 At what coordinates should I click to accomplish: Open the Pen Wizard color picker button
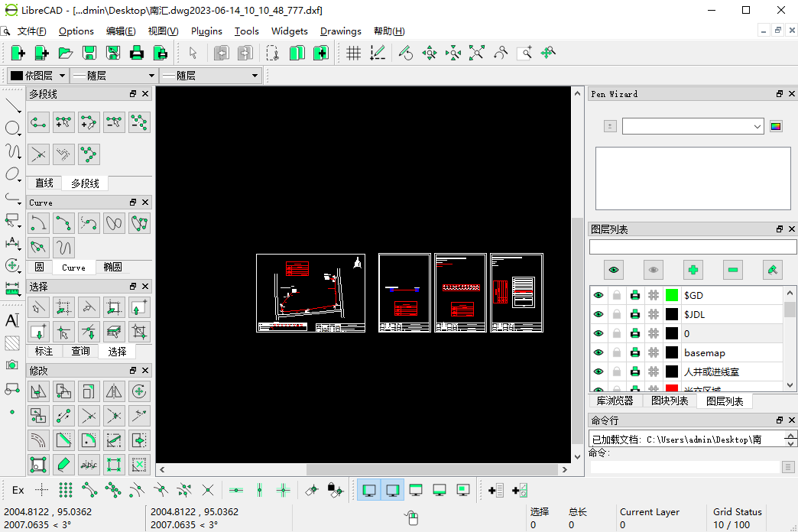pyautogui.click(x=776, y=126)
